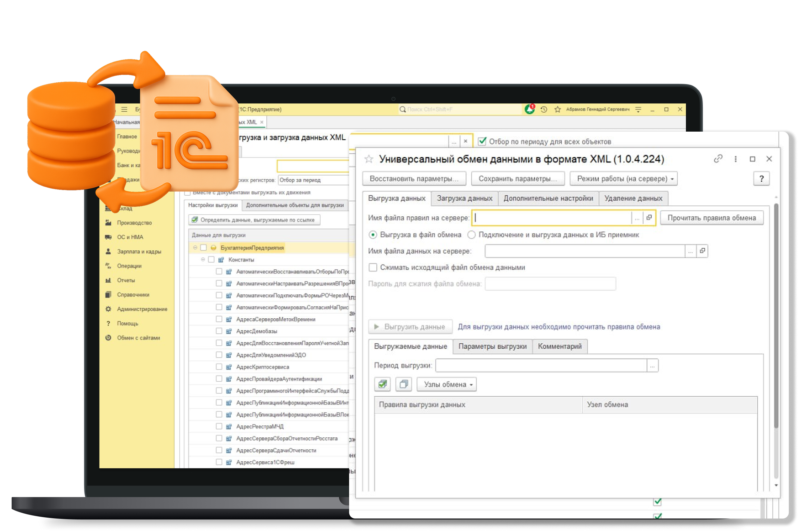
Task: Open Режим работы (на сервере) dropdown
Action: [x=623, y=178]
